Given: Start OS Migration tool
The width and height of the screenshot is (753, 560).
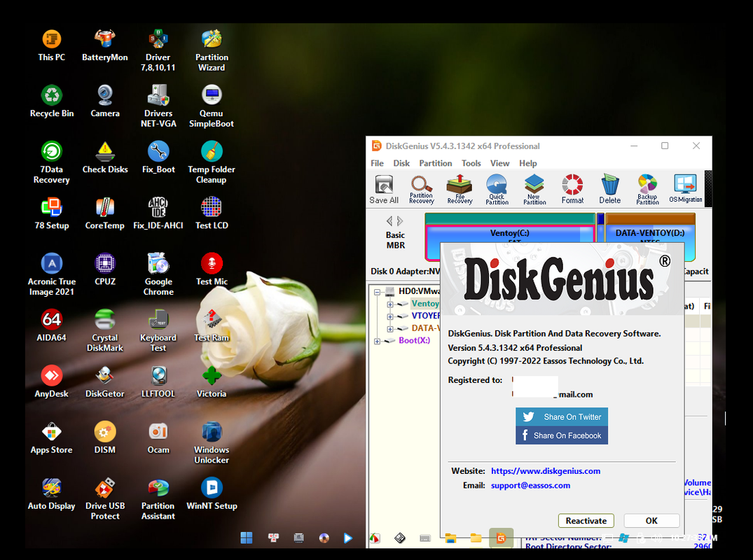Looking at the screenshot, I should [x=685, y=189].
